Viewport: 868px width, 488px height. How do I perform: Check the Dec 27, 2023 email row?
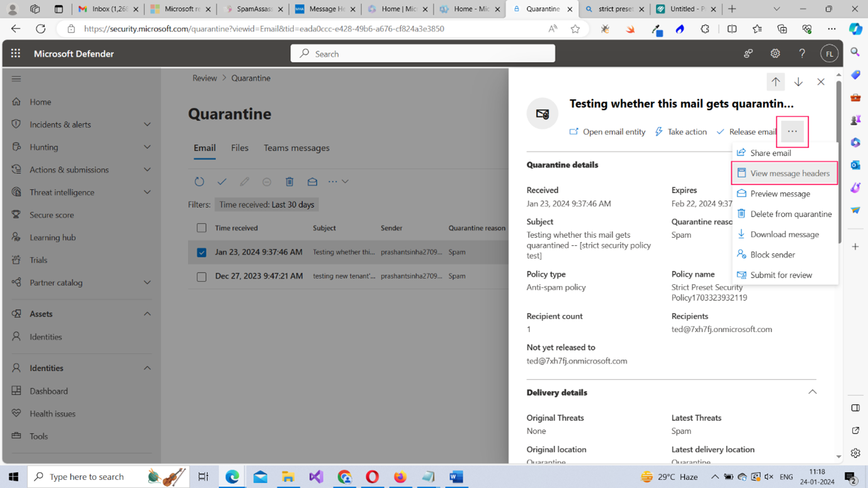pyautogui.click(x=201, y=277)
